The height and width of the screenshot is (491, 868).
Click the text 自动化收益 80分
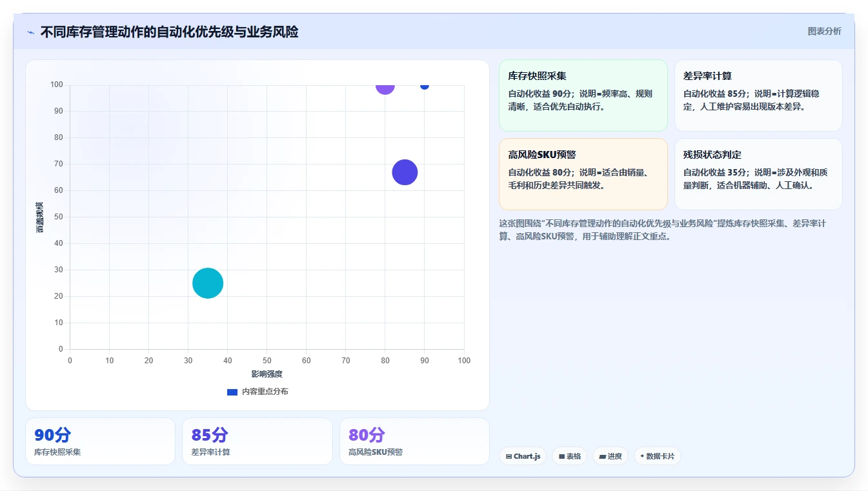(540, 172)
